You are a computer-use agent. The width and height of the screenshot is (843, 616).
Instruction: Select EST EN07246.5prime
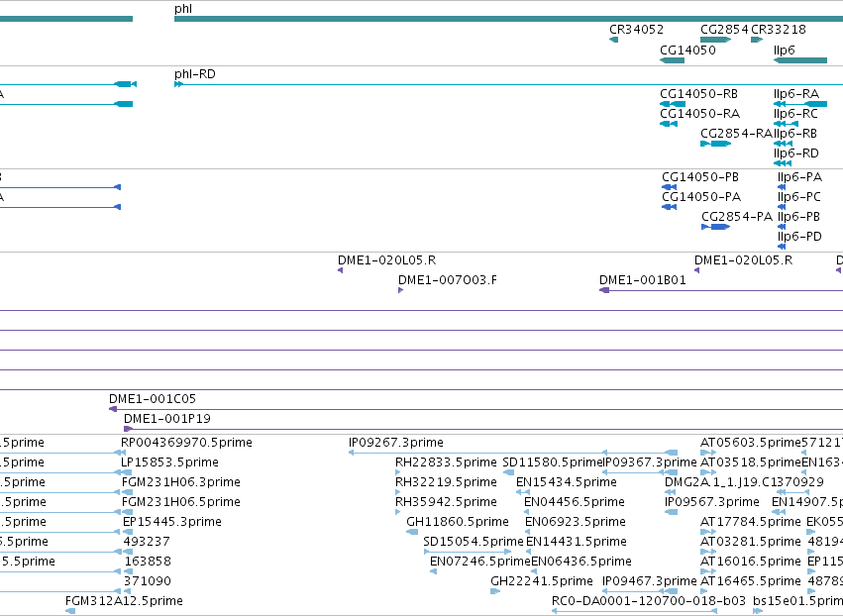click(x=480, y=563)
